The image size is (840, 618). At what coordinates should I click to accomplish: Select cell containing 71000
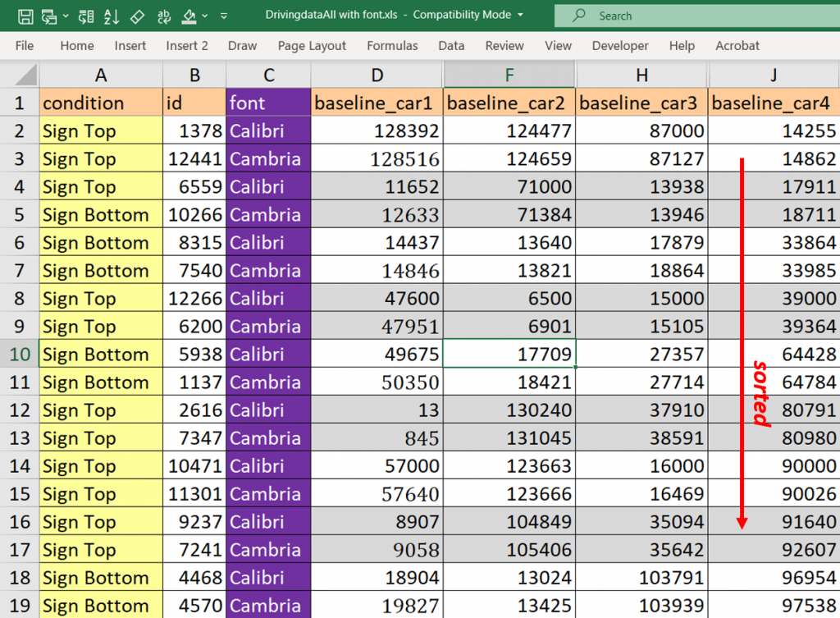(509, 186)
